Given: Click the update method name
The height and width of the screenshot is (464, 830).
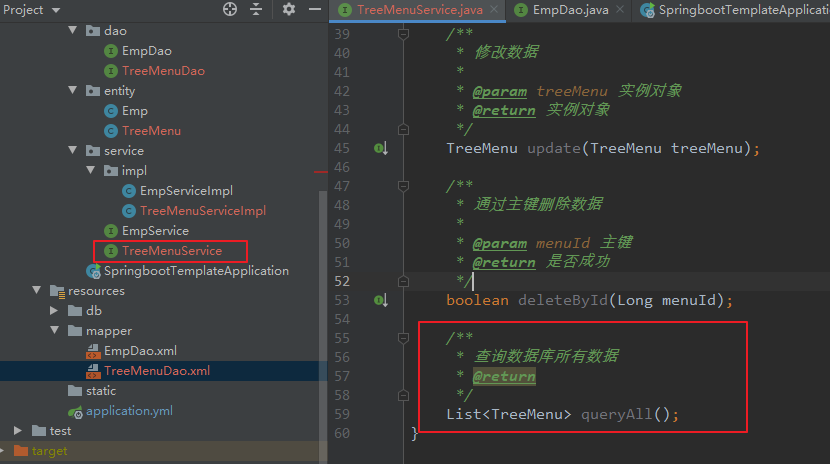Looking at the screenshot, I should pos(554,148).
